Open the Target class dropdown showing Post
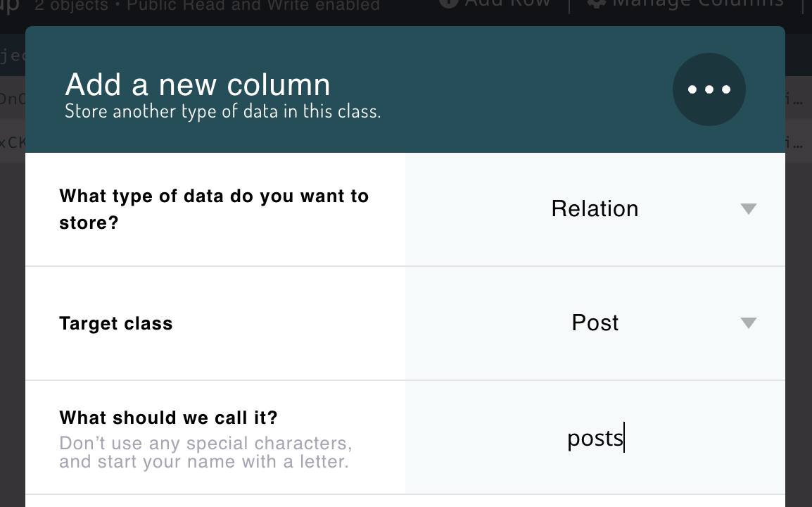Viewport: 812px width, 507px height. coord(595,323)
